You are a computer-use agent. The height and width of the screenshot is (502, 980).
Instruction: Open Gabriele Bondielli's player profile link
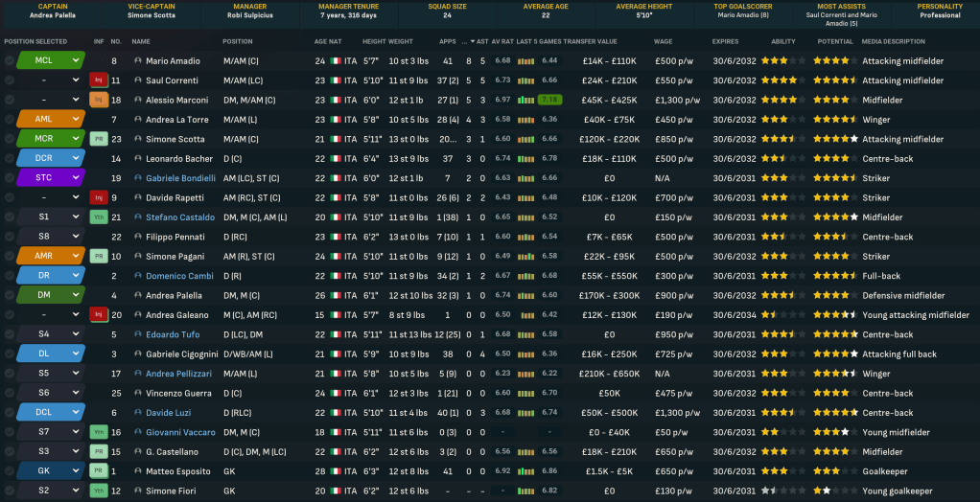[180, 178]
